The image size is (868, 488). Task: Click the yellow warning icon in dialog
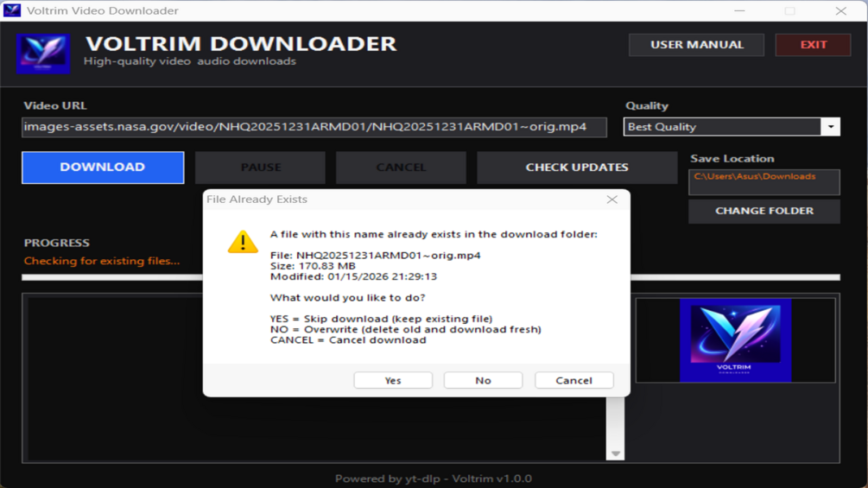click(243, 243)
